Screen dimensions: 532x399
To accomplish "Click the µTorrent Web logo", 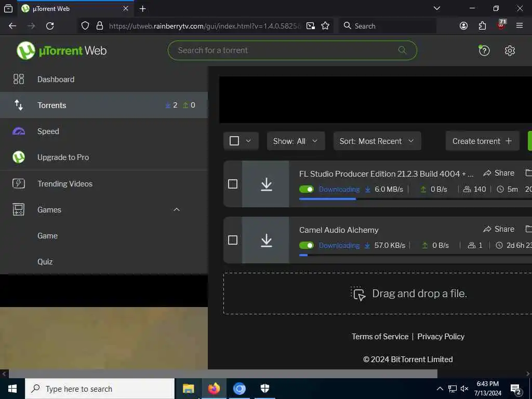I will click(x=61, y=50).
